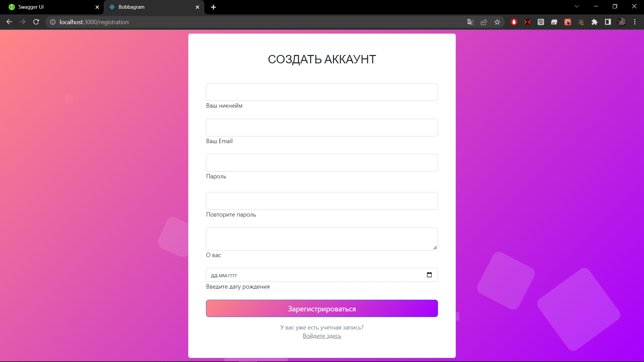Click into the Ваш Email field
Image resolution: width=644 pixels, height=362 pixels.
coord(322,127)
